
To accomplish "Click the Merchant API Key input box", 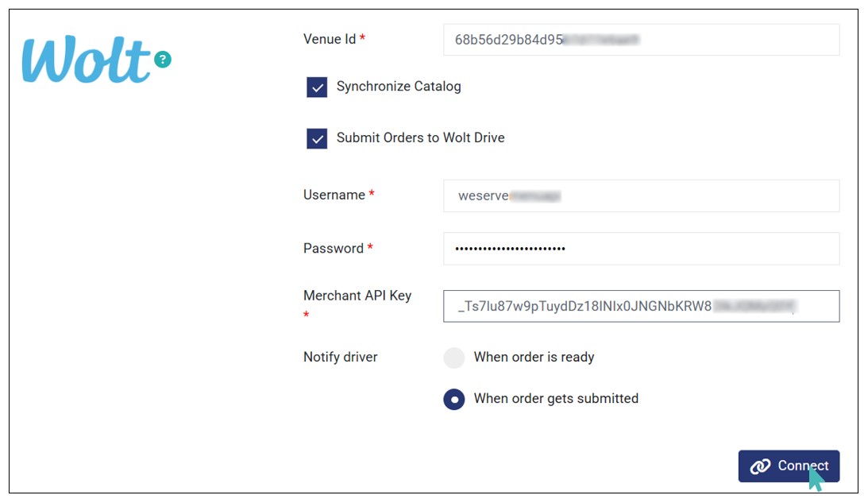I will tap(640, 307).
